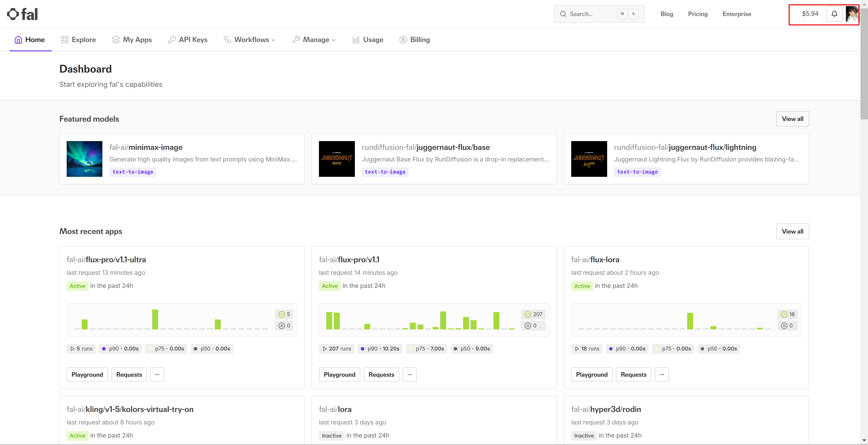Click the 207 runs play icon
Image resolution: width=868 pixels, height=445 pixels.
325,349
